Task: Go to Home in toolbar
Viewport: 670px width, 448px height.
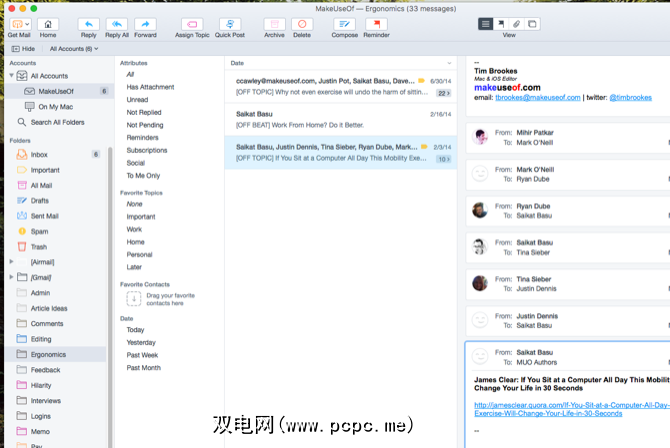Action: pyautogui.click(x=48, y=24)
